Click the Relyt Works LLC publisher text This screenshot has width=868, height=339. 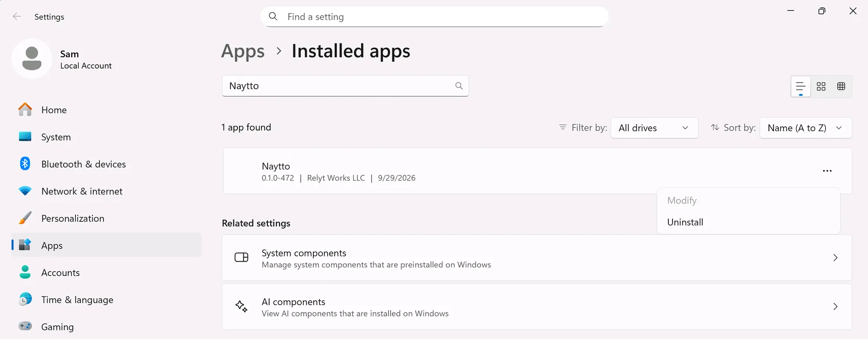pos(336,178)
